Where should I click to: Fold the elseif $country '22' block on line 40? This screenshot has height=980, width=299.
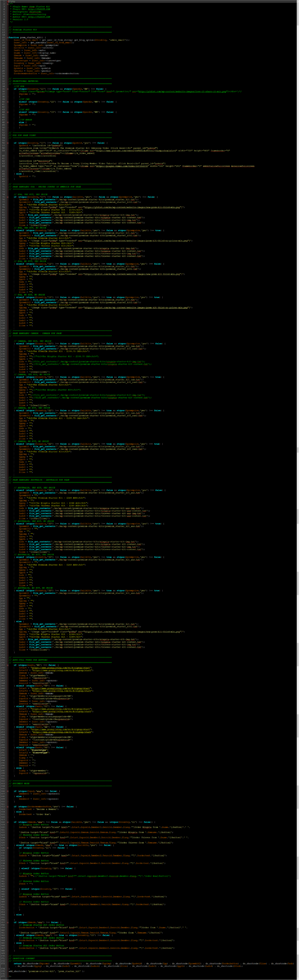[8, 102]
